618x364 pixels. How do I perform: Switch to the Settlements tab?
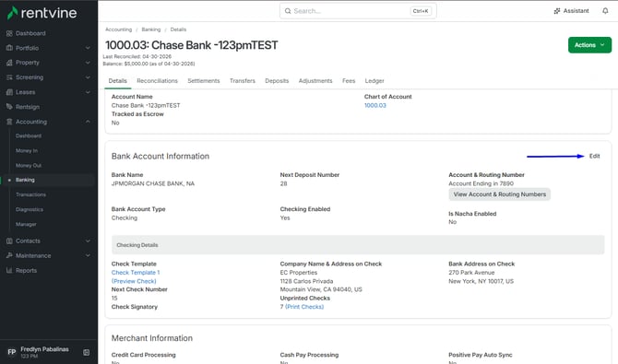pos(203,81)
